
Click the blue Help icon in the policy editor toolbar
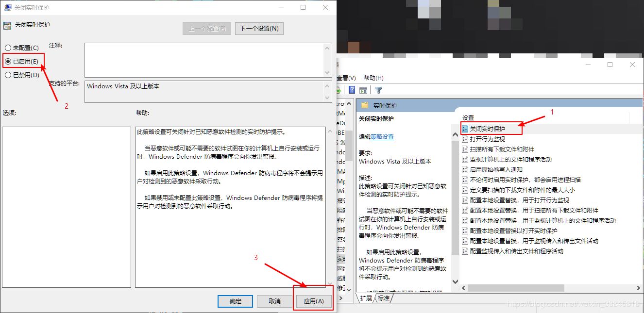click(352, 90)
